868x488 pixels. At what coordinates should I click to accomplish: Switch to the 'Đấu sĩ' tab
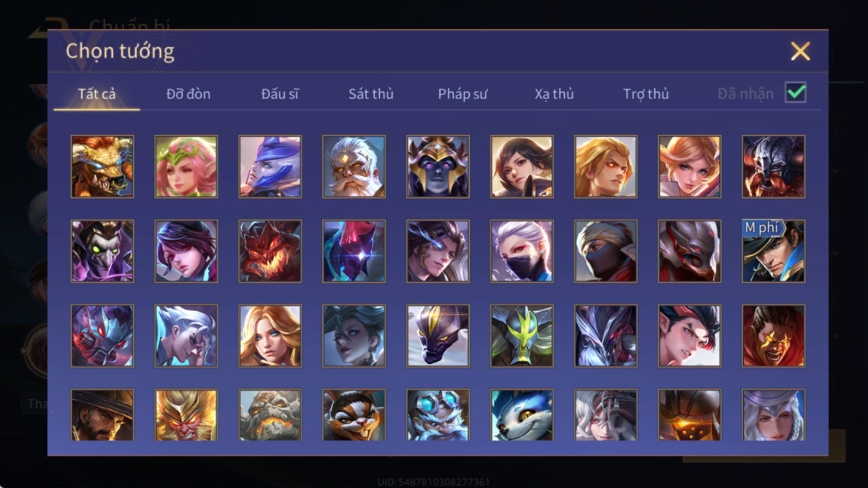[x=280, y=94]
